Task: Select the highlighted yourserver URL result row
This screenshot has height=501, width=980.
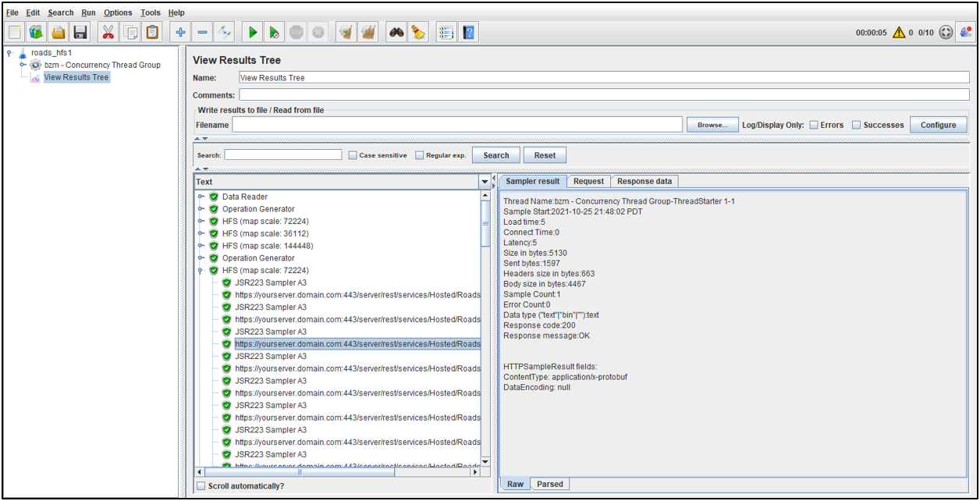Action: pos(357,344)
